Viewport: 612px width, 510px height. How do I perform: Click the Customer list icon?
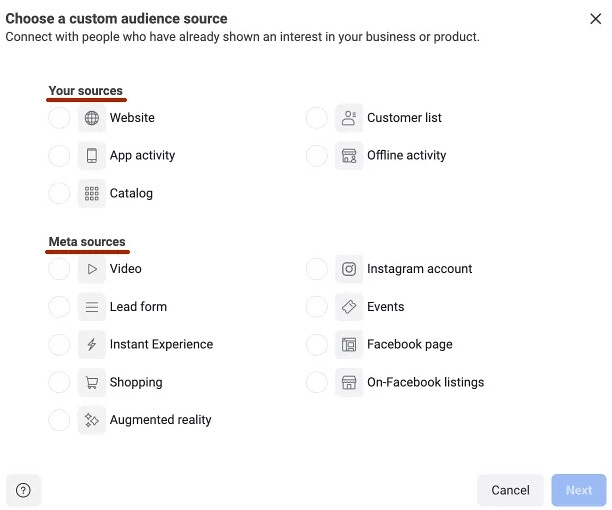(349, 118)
